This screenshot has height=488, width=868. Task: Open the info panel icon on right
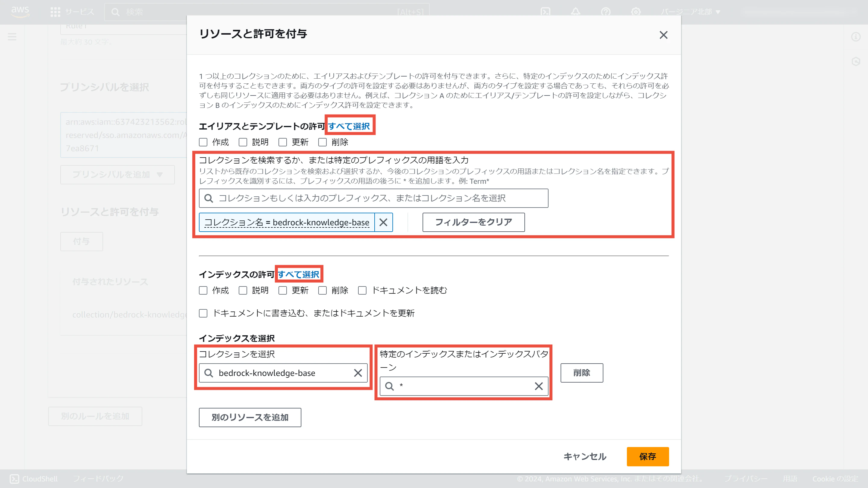click(x=856, y=36)
